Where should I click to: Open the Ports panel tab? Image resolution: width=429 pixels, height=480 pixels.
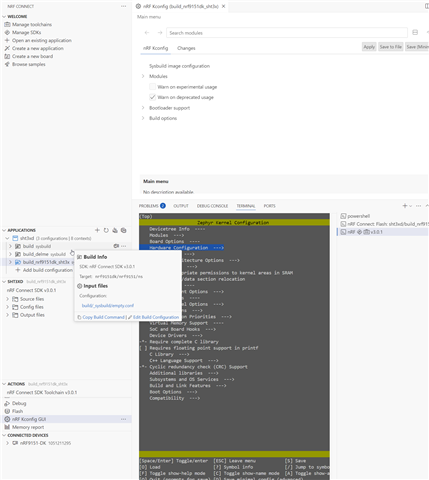(270, 206)
